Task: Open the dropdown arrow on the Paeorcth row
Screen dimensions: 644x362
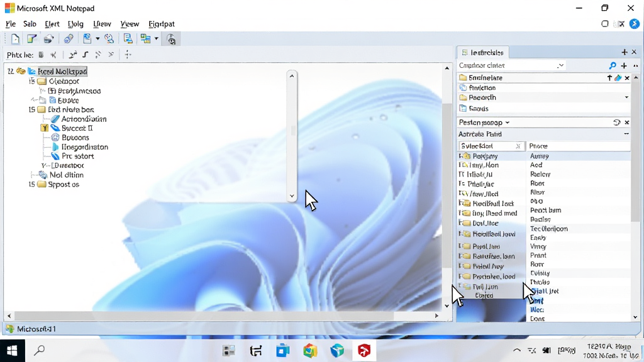Action: pyautogui.click(x=626, y=97)
